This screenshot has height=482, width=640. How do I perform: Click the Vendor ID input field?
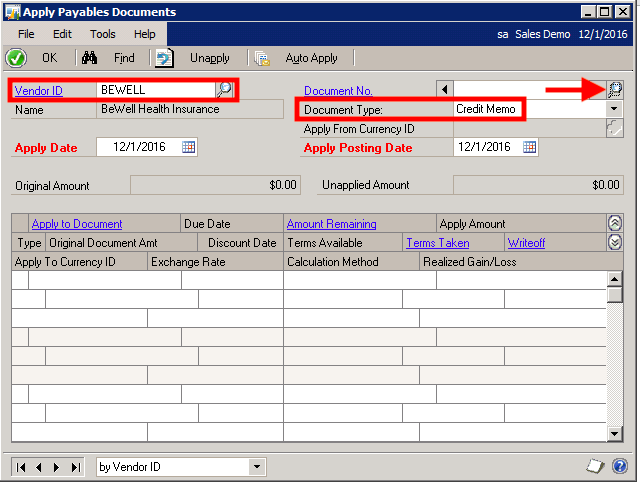coord(156,89)
